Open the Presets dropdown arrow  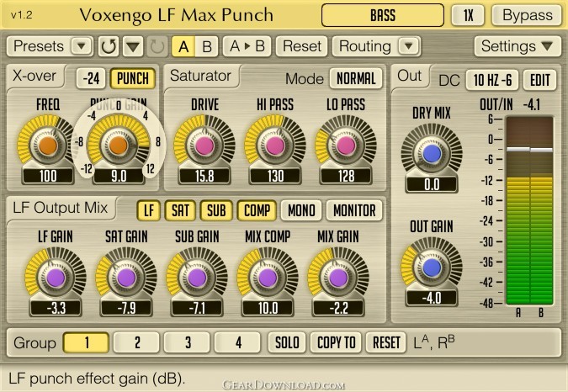click(81, 46)
